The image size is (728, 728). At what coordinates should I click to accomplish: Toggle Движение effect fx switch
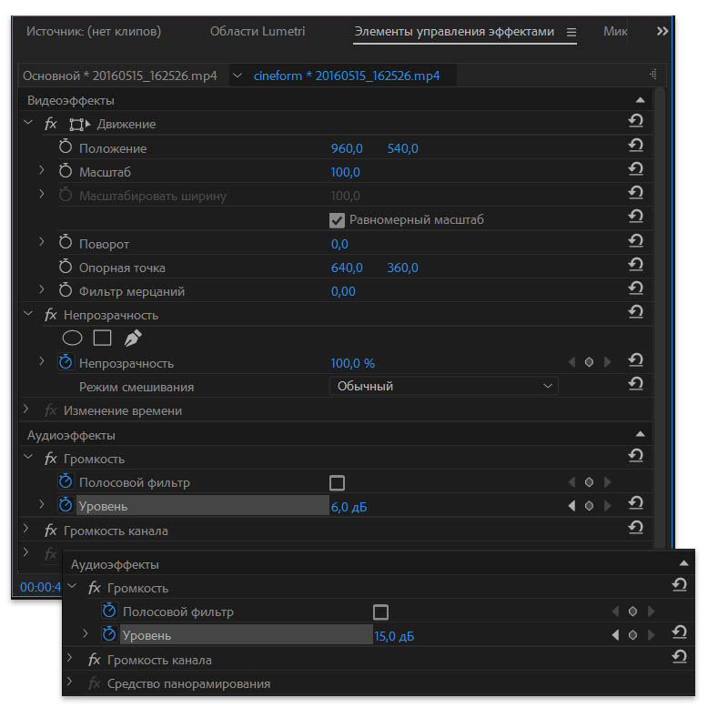(x=51, y=124)
